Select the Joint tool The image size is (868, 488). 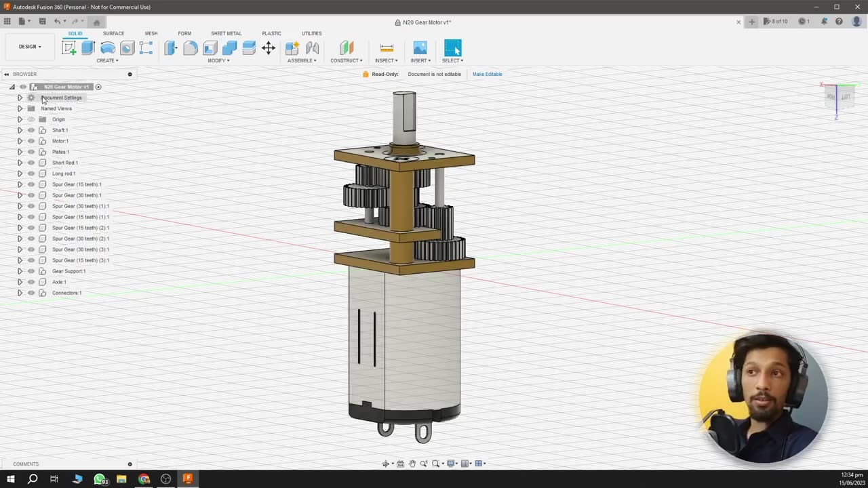click(312, 47)
